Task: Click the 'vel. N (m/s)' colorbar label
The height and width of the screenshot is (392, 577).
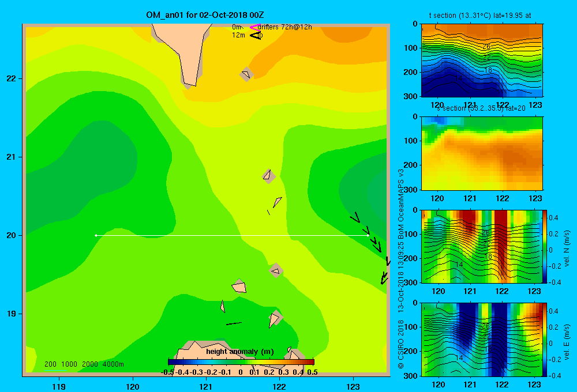Action: coord(567,248)
